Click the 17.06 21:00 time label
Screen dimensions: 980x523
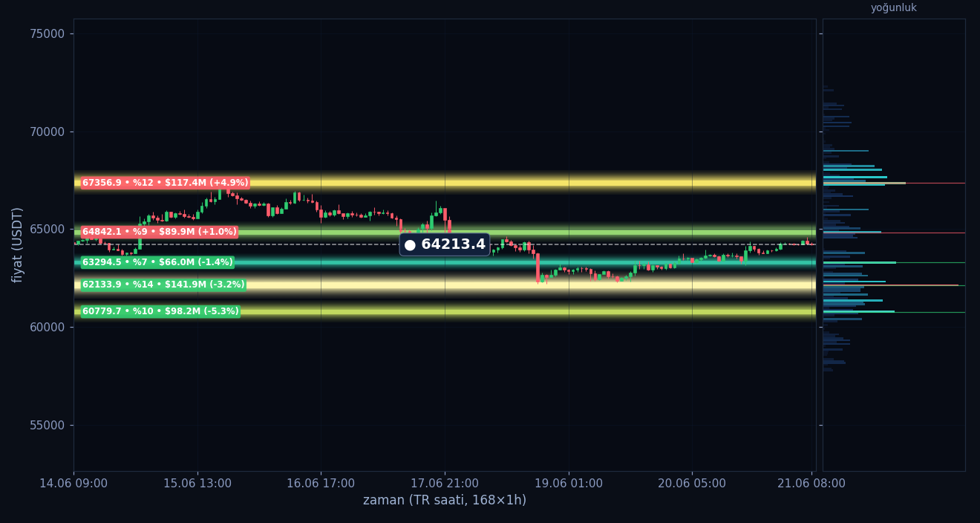click(445, 484)
